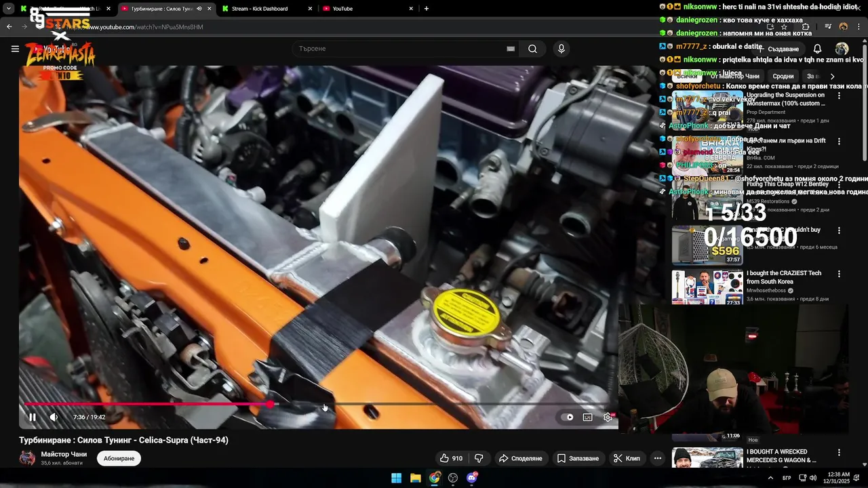Open a new browser tab plus
868x488 pixels.
click(426, 9)
